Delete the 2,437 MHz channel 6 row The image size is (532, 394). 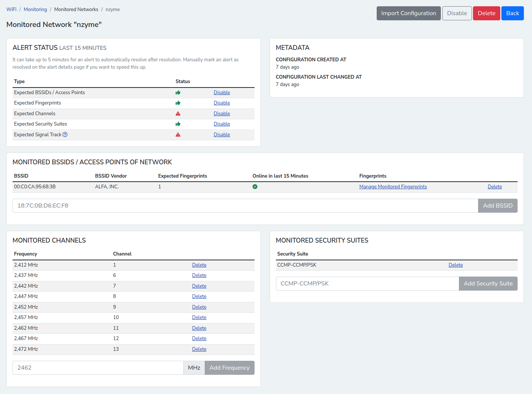pyautogui.click(x=199, y=275)
